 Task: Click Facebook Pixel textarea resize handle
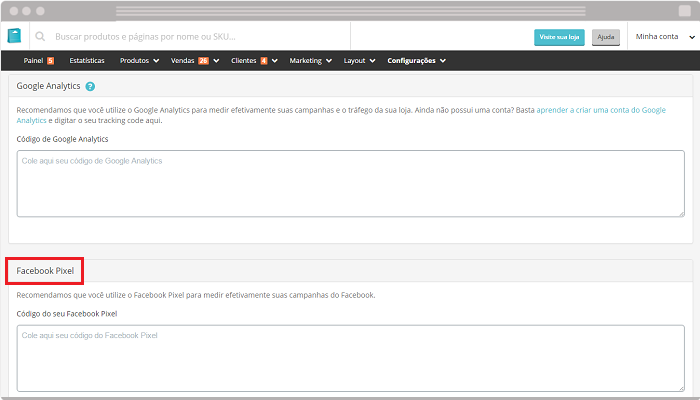(x=682, y=389)
